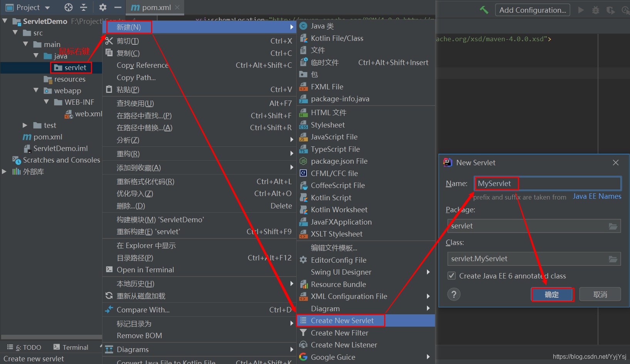Select Create New Servlet menu item
This screenshot has height=364, width=630.
[366, 320]
